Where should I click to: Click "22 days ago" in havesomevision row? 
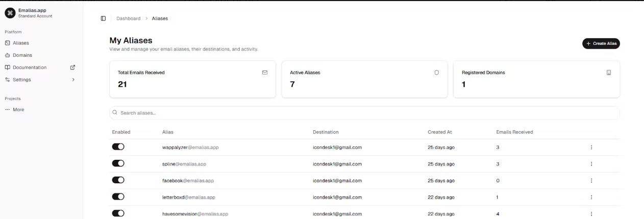pos(441,214)
